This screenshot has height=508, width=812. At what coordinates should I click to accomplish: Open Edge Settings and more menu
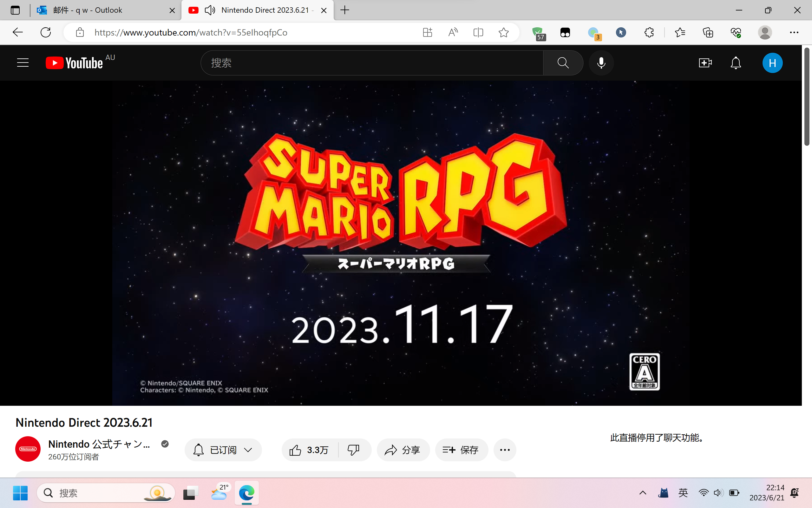(x=794, y=32)
